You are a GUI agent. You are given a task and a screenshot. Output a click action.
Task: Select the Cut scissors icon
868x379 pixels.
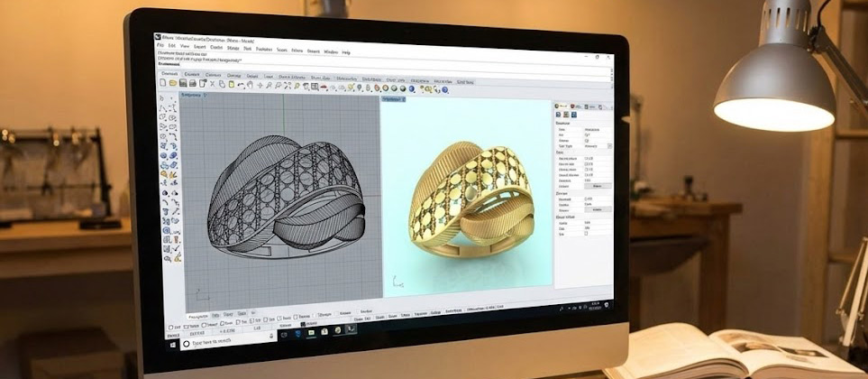click(213, 84)
